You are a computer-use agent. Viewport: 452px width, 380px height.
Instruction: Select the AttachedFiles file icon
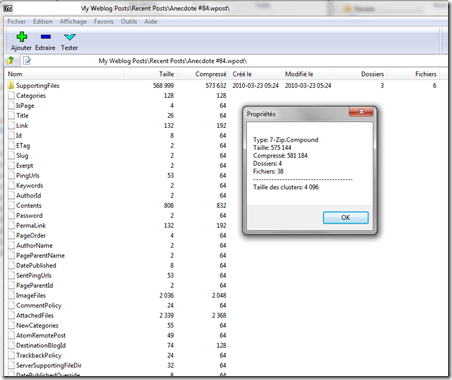coord(12,316)
